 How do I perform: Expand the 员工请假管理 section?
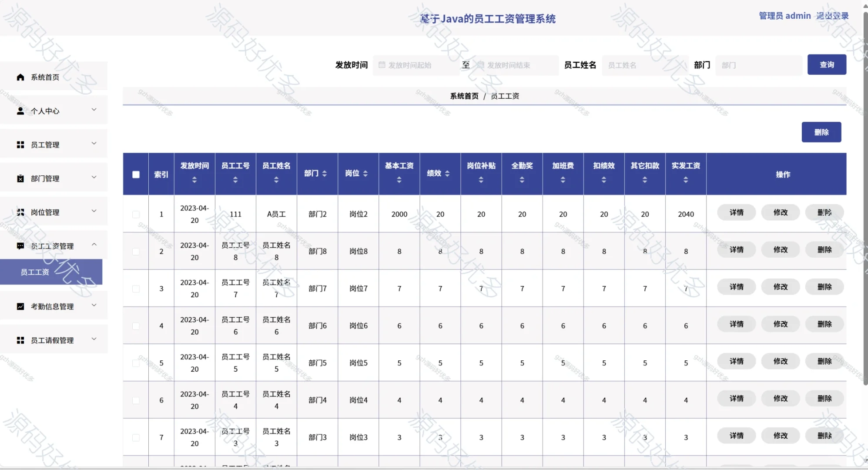94,339
